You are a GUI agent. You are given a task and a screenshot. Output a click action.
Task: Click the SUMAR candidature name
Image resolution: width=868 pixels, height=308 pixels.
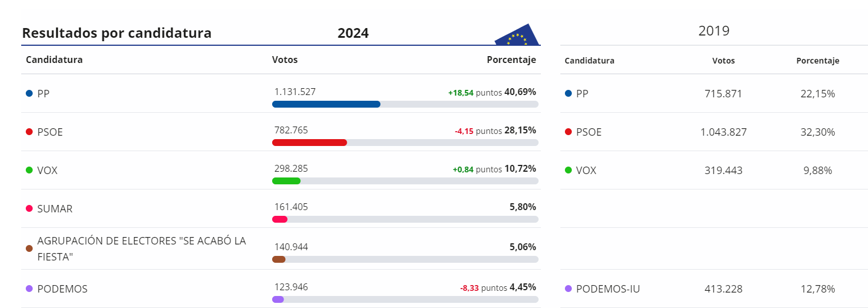pos(55,209)
